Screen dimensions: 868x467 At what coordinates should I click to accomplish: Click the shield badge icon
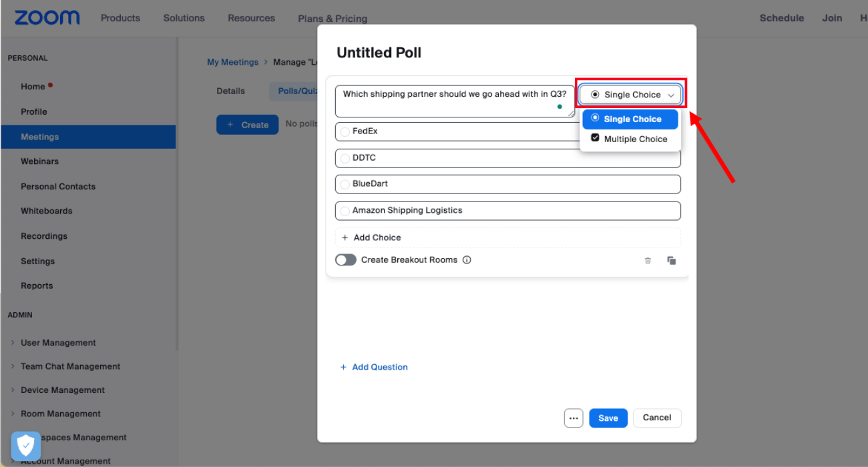[26, 445]
